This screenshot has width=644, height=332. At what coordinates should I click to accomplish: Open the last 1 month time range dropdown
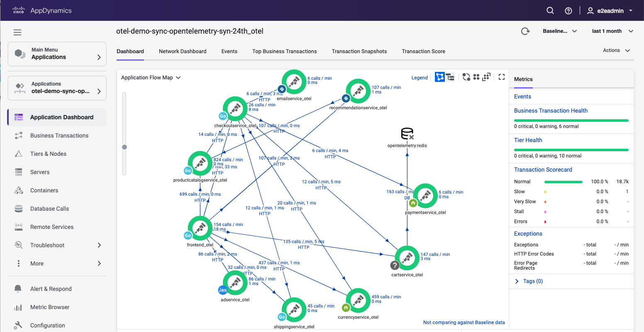(x=613, y=31)
